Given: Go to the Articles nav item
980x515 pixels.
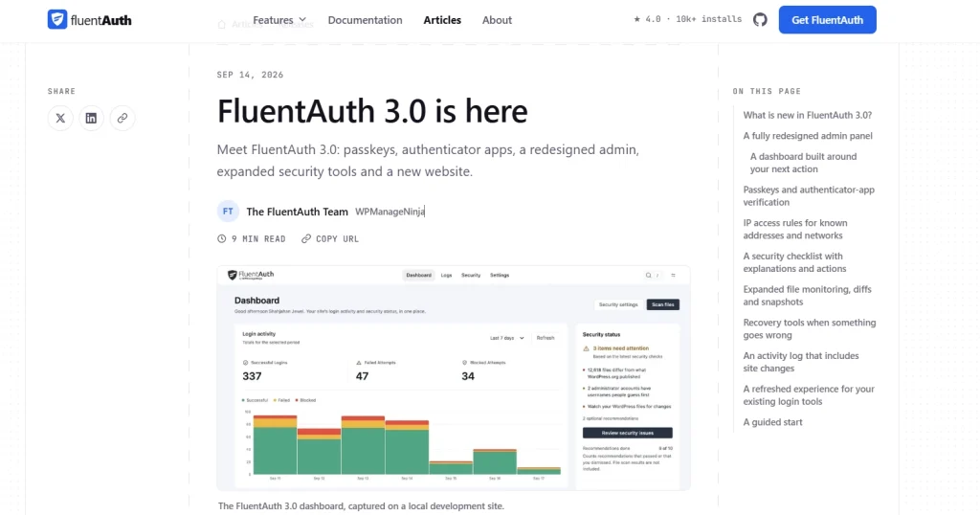Looking at the screenshot, I should coord(442,20).
